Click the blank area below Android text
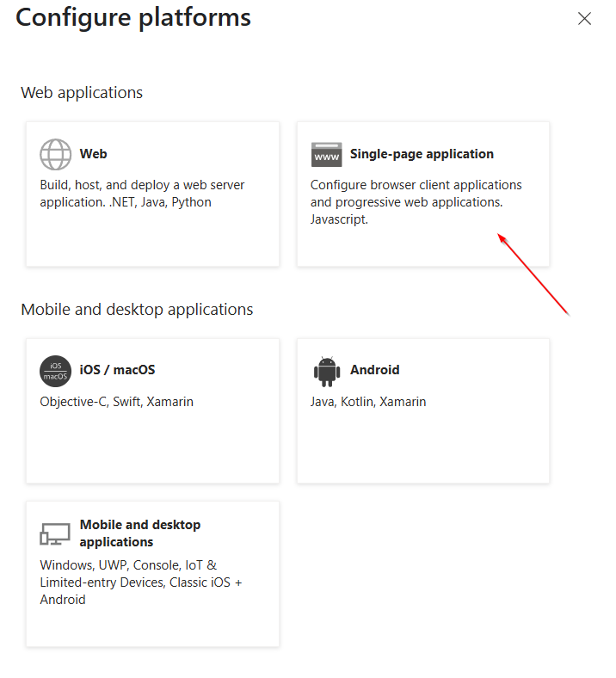 click(422, 446)
